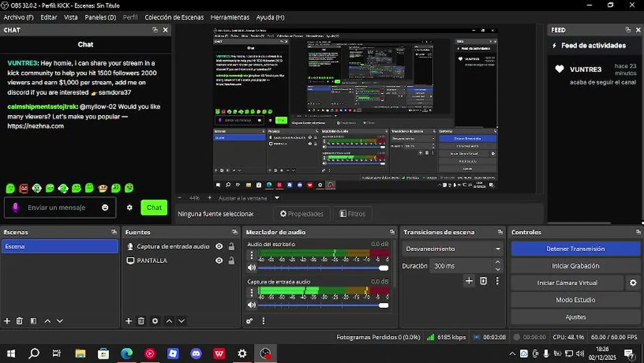Viewport: 644px width, 363px height.
Task: Open Editar menu
Action: [48, 17]
